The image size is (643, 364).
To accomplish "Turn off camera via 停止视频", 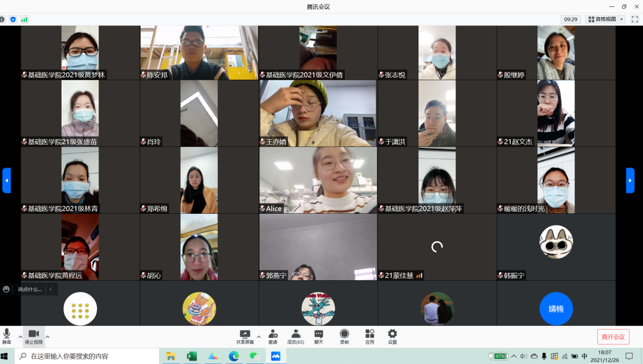I will pyautogui.click(x=34, y=336).
